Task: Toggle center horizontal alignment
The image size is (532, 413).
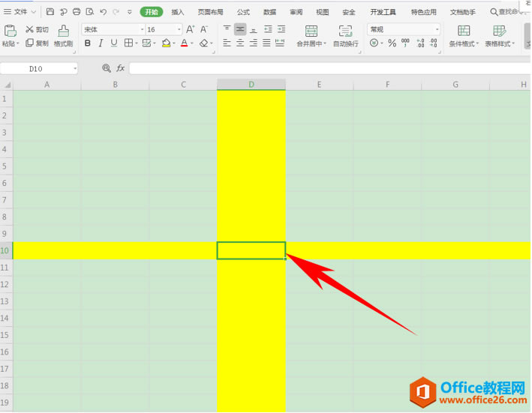Action: pyautogui.click(x=240, y=43)
